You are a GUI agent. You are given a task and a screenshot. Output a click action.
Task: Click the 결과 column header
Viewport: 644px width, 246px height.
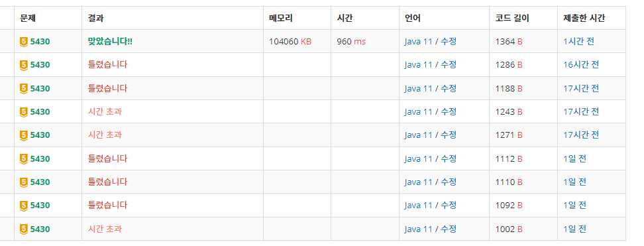coord(95,18)
